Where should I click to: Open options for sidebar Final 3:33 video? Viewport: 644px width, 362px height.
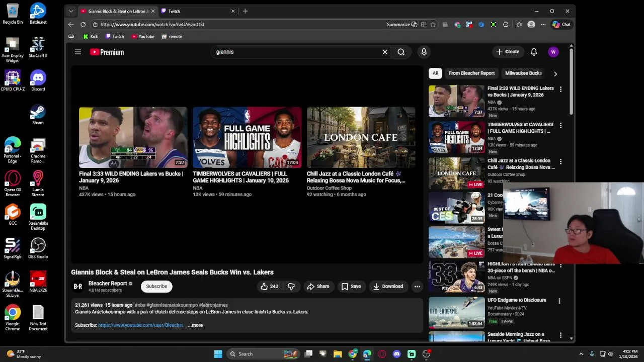pos(560,89)
